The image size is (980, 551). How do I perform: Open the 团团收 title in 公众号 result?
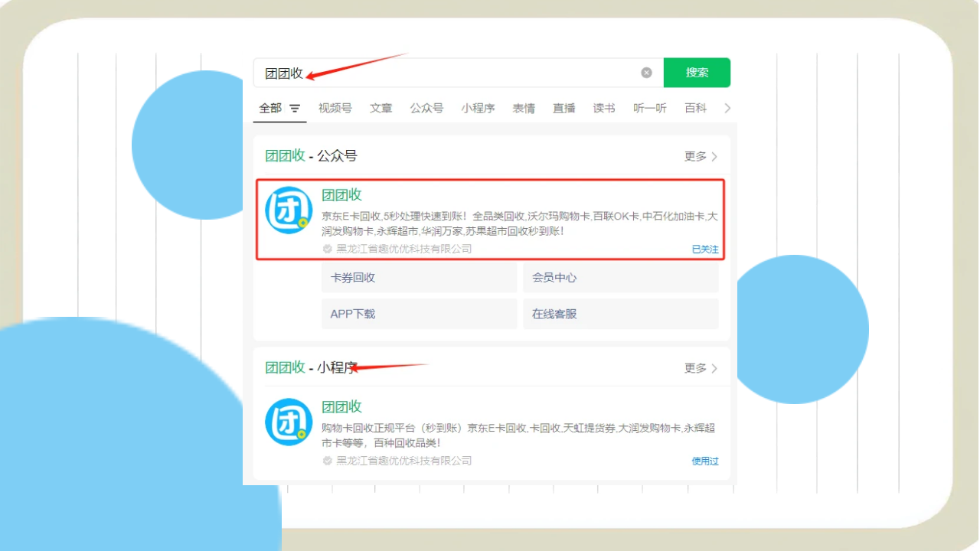click(341, 195)
